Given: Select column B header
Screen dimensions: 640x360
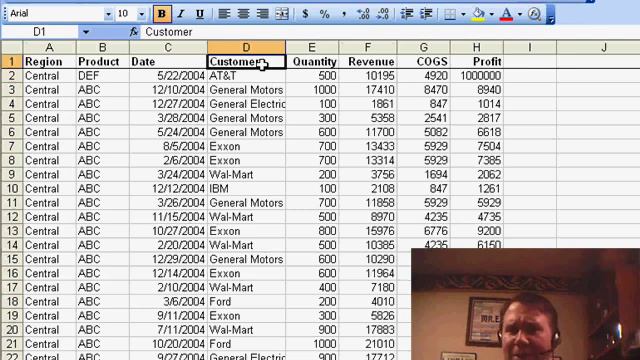Looking at the screenshot, I should click(102, 47).
